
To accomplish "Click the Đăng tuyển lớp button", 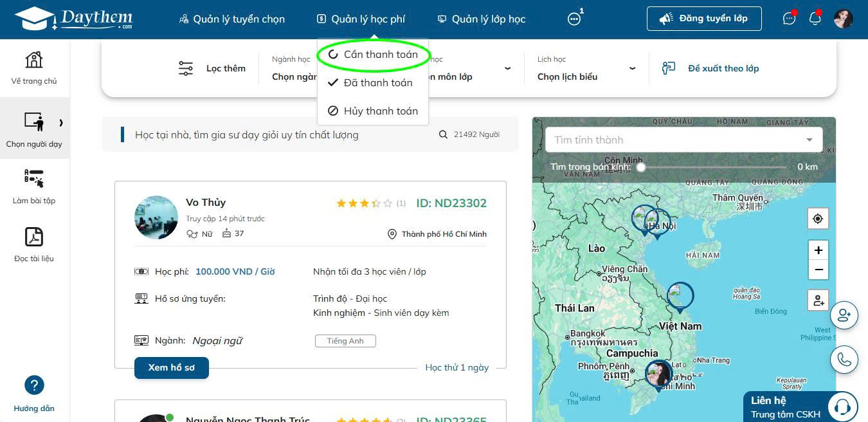I will [x=704, y=19].
